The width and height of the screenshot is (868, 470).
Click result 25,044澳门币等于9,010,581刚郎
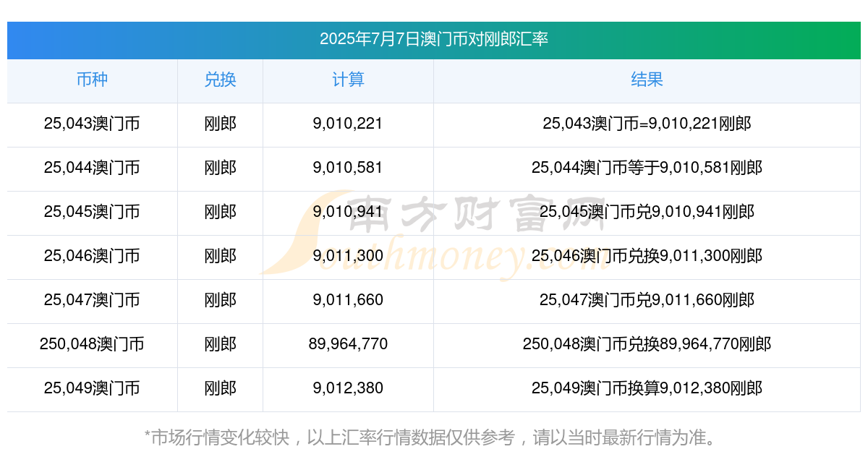647,168
